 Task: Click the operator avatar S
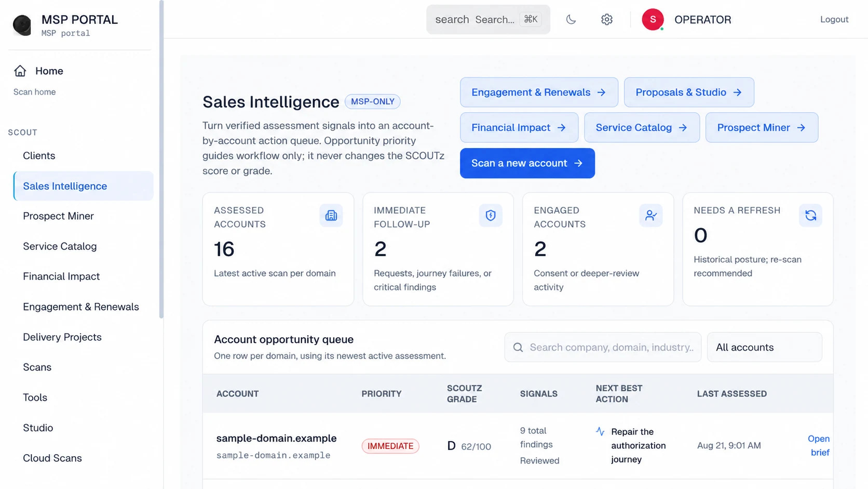(x=653, y=19)
